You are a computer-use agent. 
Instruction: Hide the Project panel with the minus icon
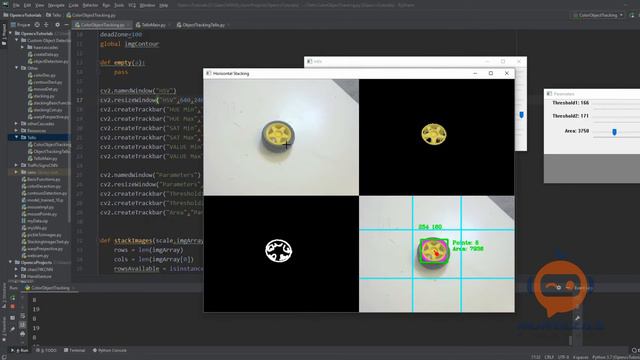[x=66, y=25]
